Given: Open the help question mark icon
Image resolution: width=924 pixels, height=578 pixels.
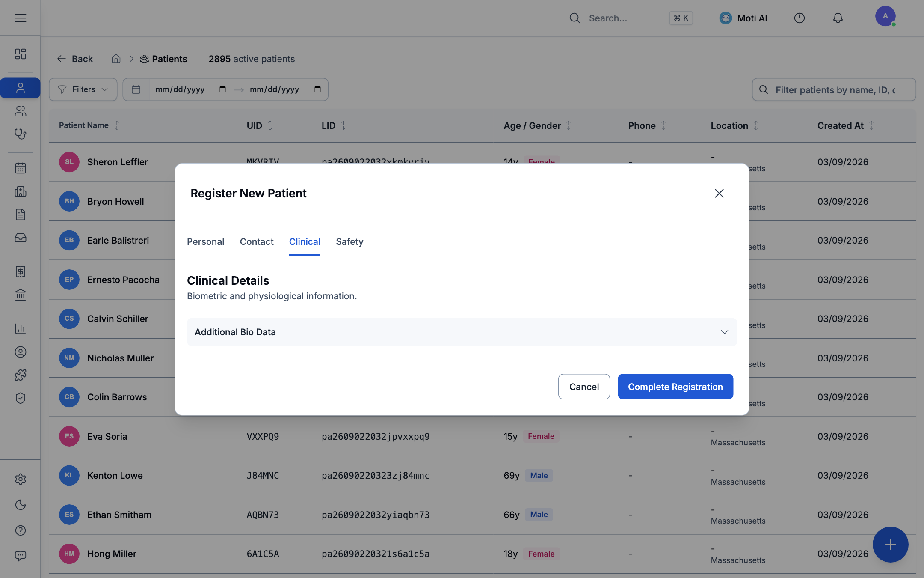Looking at the screenshot, I should [20, 530].
